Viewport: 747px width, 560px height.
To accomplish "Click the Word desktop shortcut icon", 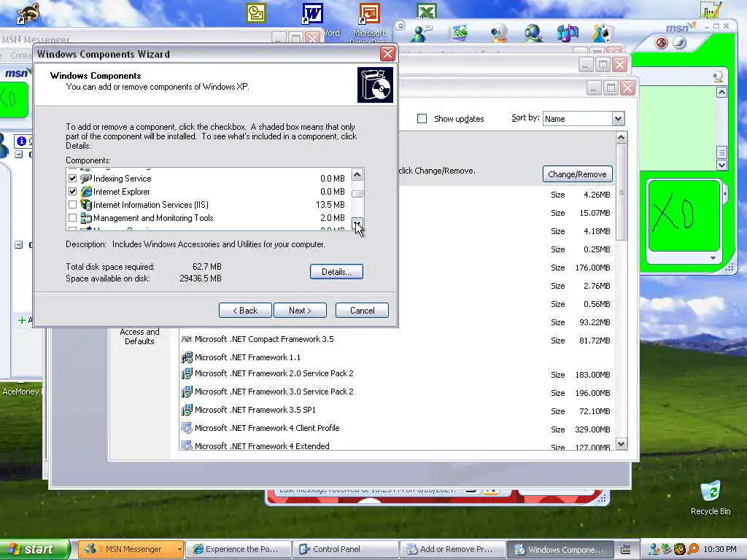I will point(312,13).
